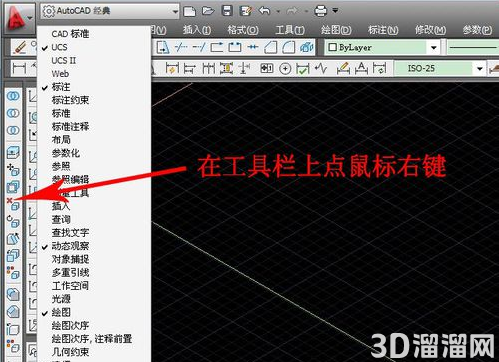Click the Tolerance dimension icon
The image size is (499, 362).
tap(266, 68)
